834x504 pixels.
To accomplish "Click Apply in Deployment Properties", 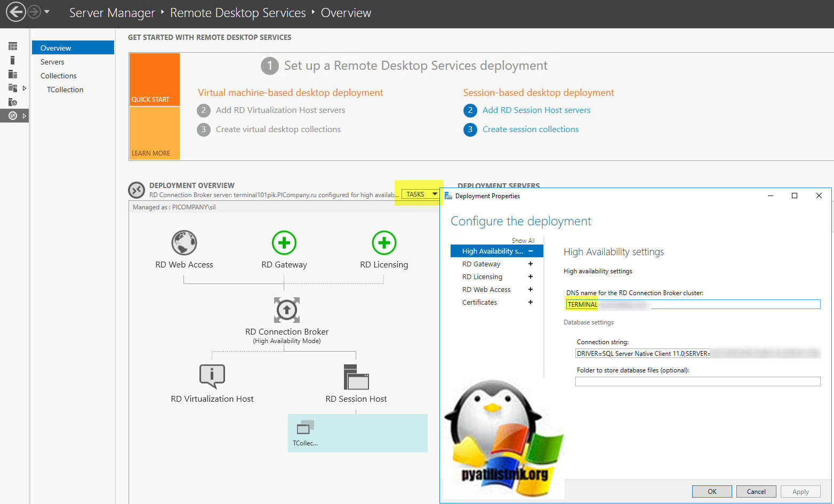I will [800, 491].
